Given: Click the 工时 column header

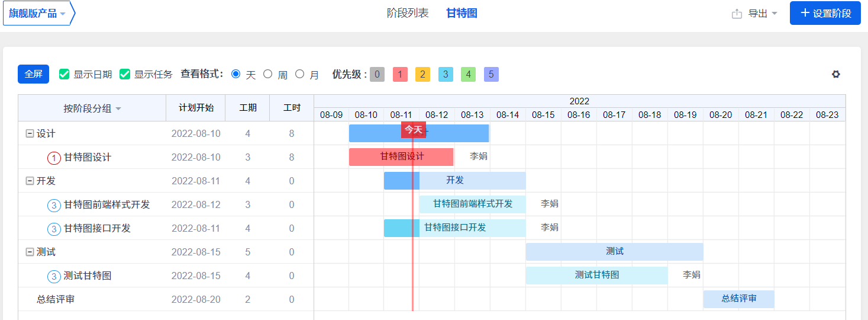Looking at the screenshot, I should (x=292, y=108).
